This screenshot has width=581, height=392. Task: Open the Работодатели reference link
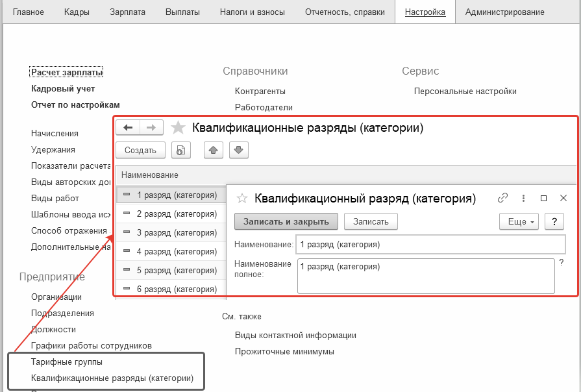[x=264, y=108]
